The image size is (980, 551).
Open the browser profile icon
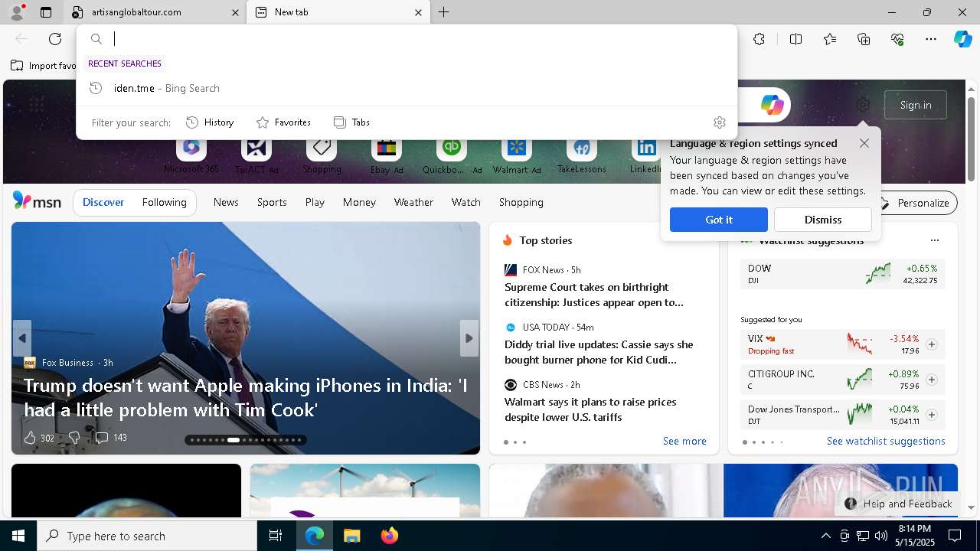click(x=16, y=12)
